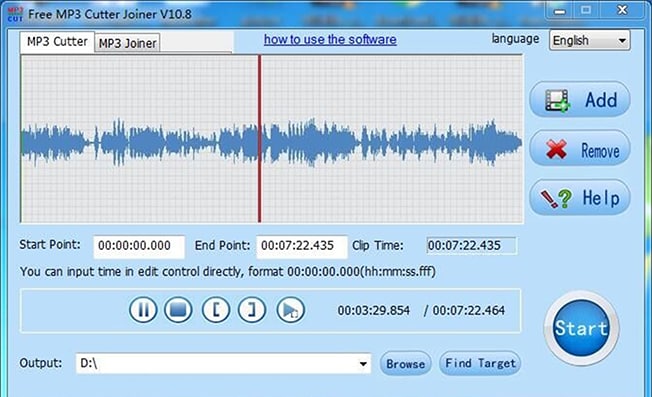Play the selected clip preview button
The height and width of the screenshot is (397, 652).
click(x=290, y=310)
